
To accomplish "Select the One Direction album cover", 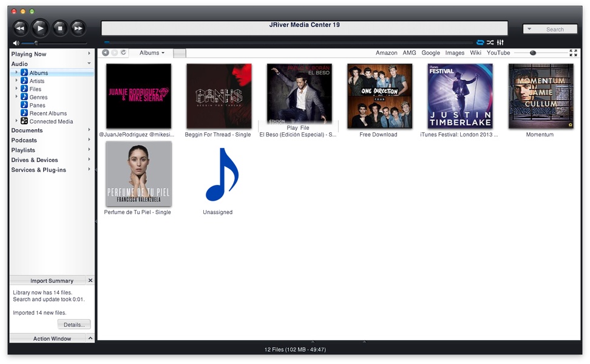I will pos(379,96).
